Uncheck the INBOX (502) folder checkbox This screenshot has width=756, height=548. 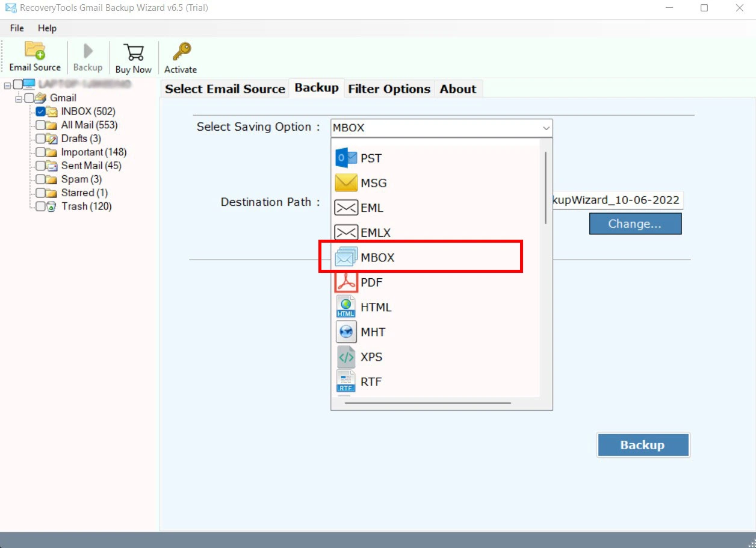click(40, 111)
